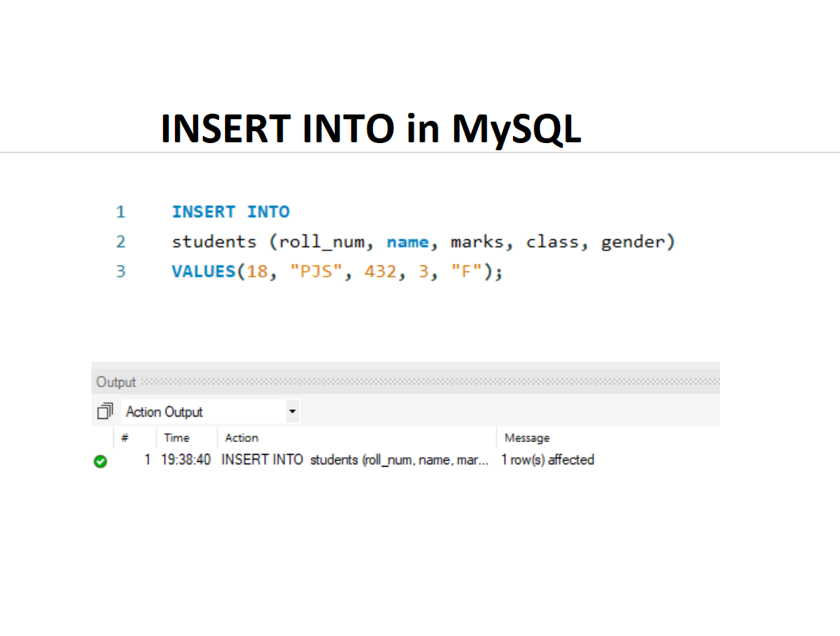Click line number 1 in the editor
The width and height of the screenshot is (840, 636).
coord(121,212)
